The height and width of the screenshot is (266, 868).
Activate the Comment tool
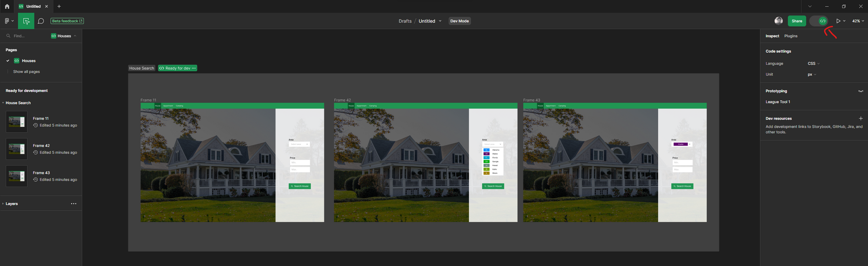point(41,21)
